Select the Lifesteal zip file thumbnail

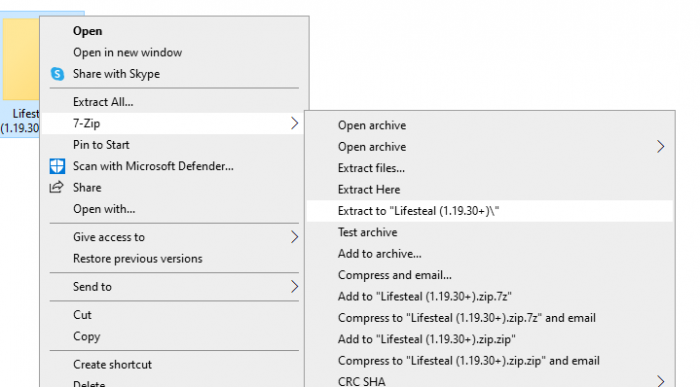pyautogui.click(x=20, y=59)
